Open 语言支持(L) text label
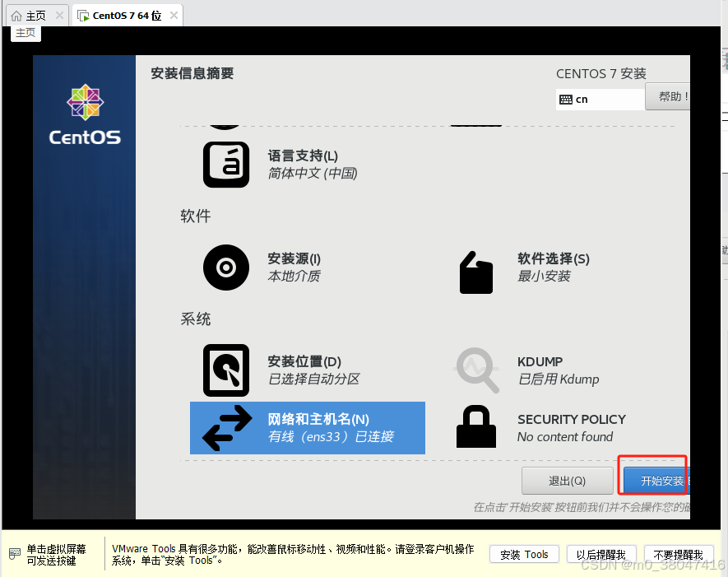 [x=303, y=156]
